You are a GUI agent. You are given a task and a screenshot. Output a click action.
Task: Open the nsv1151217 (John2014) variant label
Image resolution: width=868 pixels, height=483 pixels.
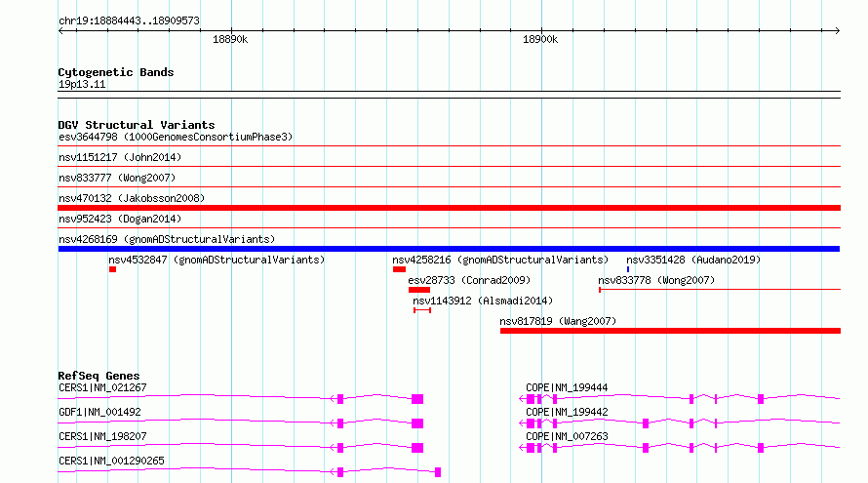[120, 157]
